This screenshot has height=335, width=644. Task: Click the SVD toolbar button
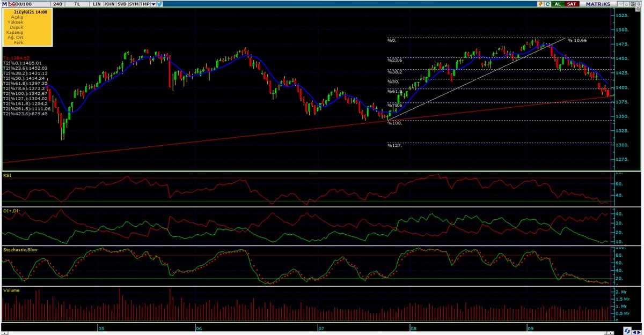point(122,4)
